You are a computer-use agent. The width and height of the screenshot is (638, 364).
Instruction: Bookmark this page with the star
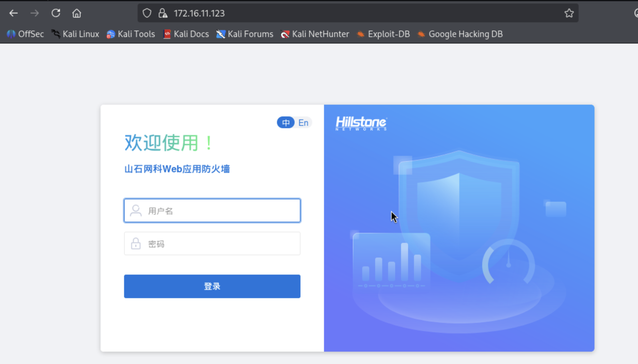569,13
